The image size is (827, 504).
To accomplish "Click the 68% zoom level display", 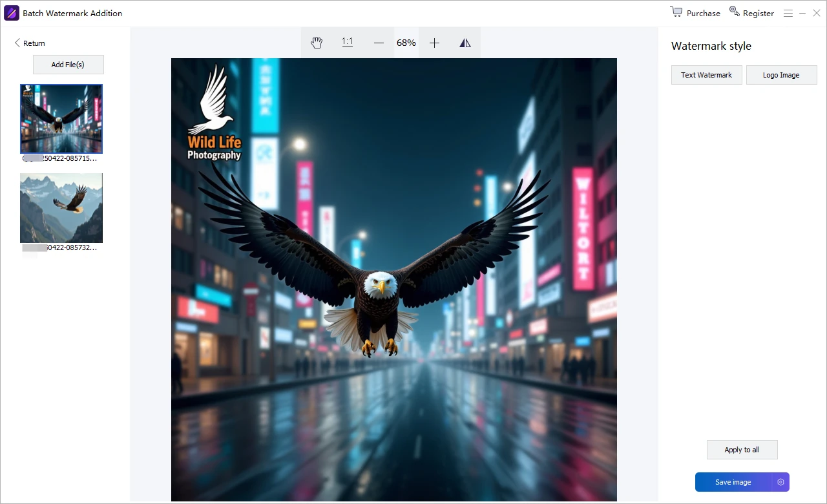I will point(406,43).
